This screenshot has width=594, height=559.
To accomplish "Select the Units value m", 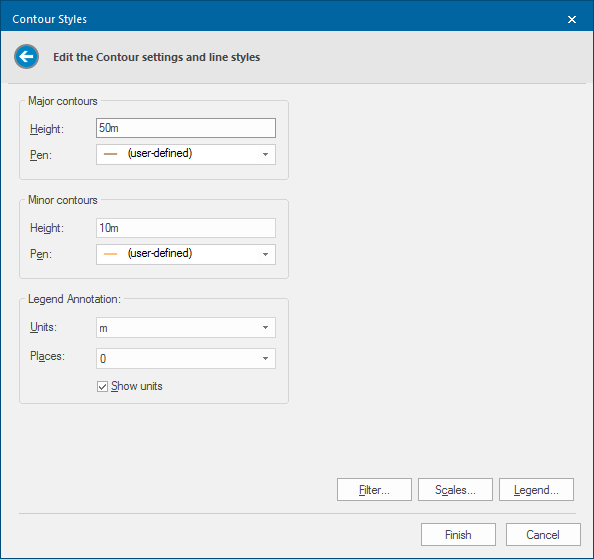I will (103, 328).
